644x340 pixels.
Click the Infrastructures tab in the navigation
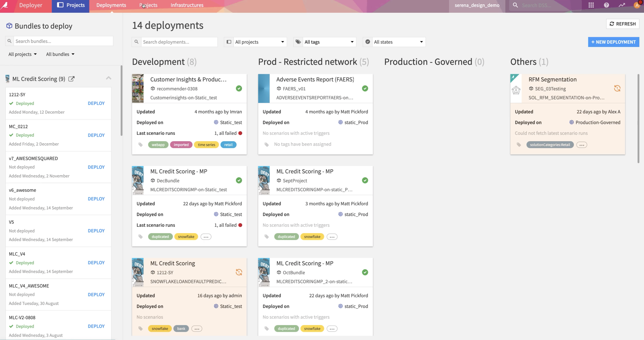(186, 5)
